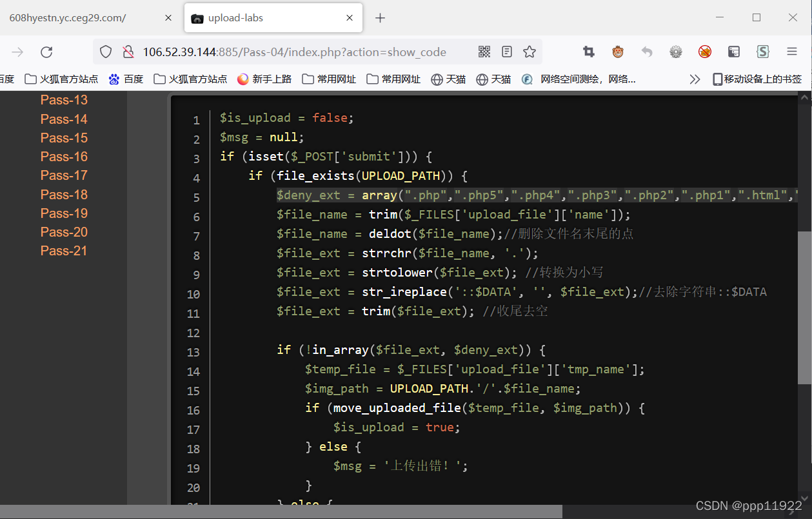Close the 608hyestn.yc.ceg29.com tab
The width and height of the screenshot is (812, 519).
168,18
